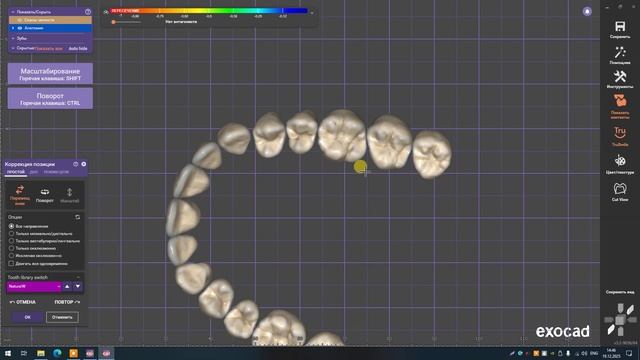Expand the Скрытые group
The width and height of the screenshot is (640, 360).
13,48
